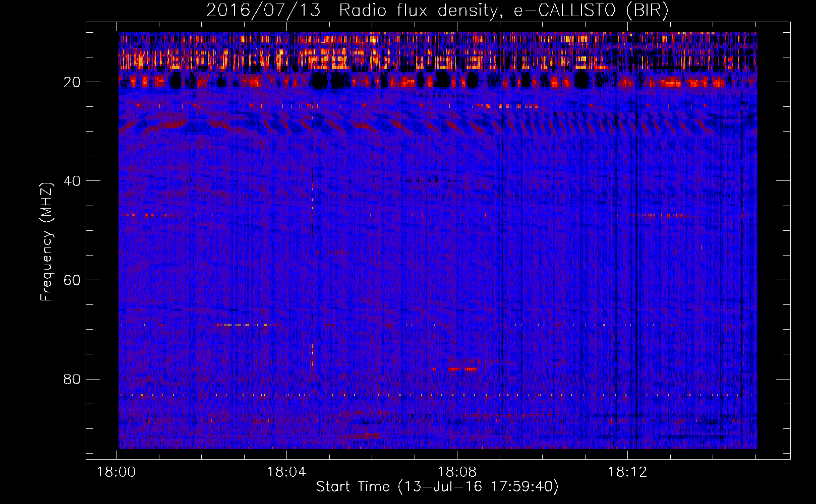Click the '20' frequency tick label
Screen dimensions: 816x504
(x=72, y=82)
